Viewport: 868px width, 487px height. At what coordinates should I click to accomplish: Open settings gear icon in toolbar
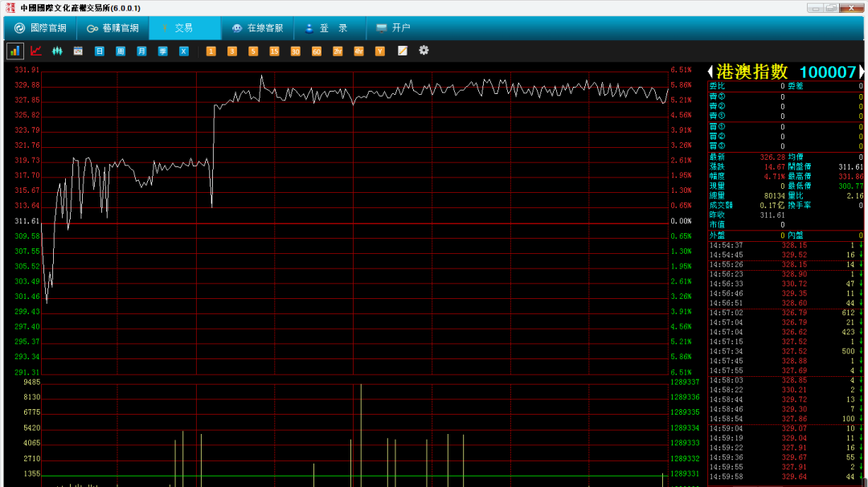[x=424, y=51]
